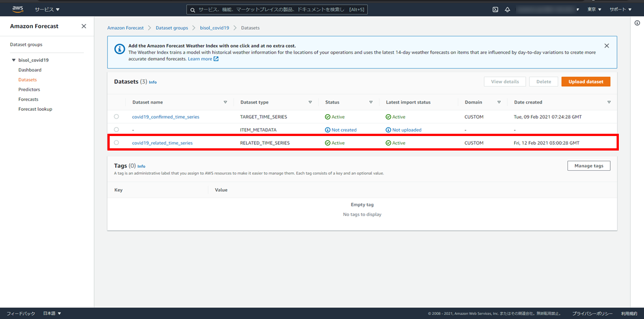Go to Forecast lookup in sidebar
Viewport: 644px width, 319px height.
(35, 109)
